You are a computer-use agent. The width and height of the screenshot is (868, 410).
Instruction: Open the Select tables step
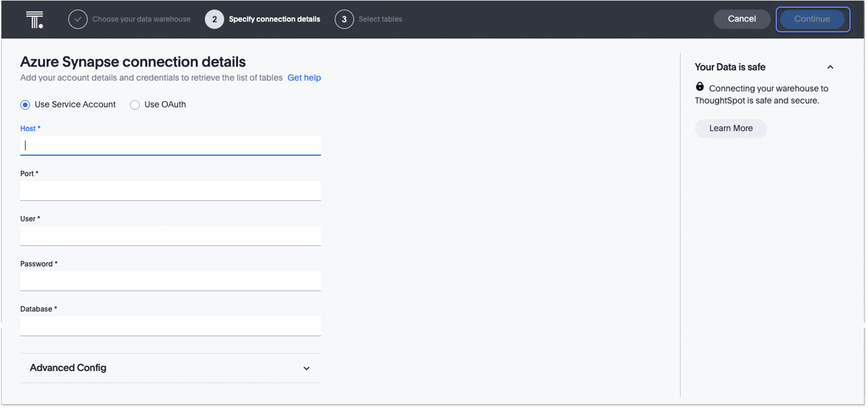(380, 19)
